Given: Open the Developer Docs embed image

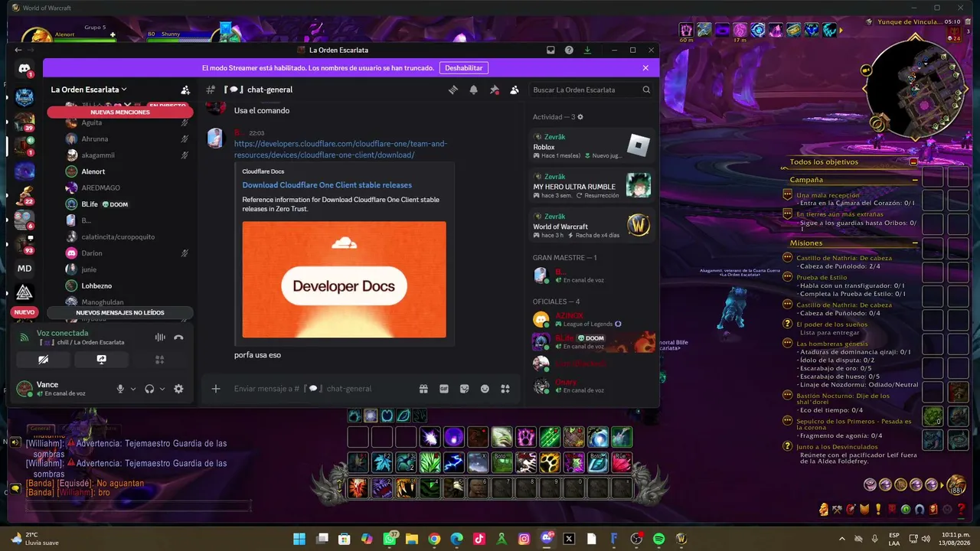Looking at the screenshot, I should (x=344, y=279).
